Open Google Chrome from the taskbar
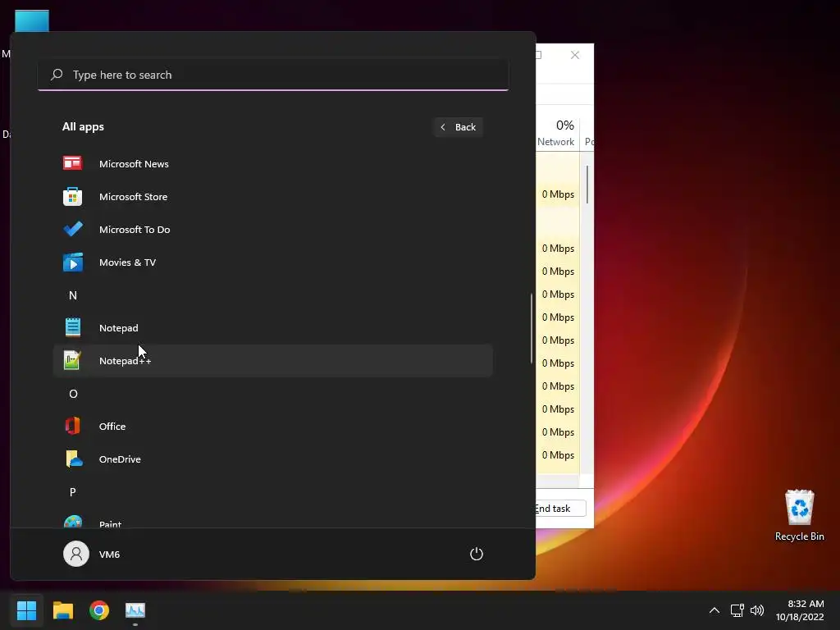The height and width of the screenshot is (630, 840). 99,610
